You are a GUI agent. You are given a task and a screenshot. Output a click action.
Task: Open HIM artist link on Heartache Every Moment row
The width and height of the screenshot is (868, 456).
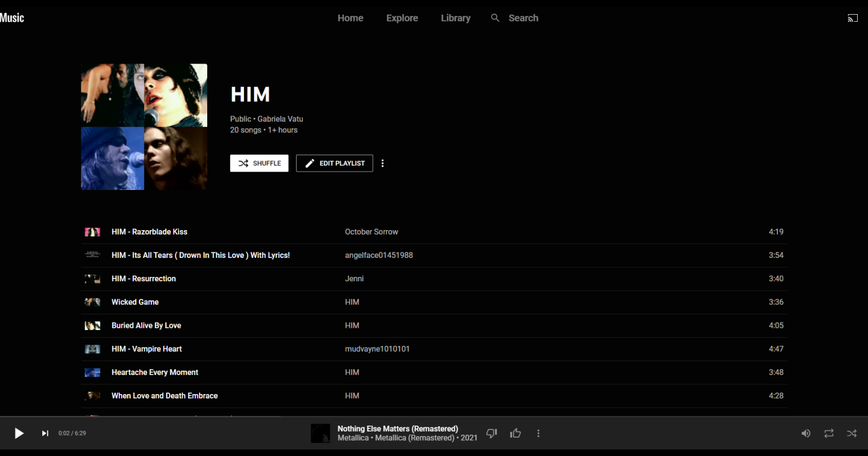coord(352,372)
